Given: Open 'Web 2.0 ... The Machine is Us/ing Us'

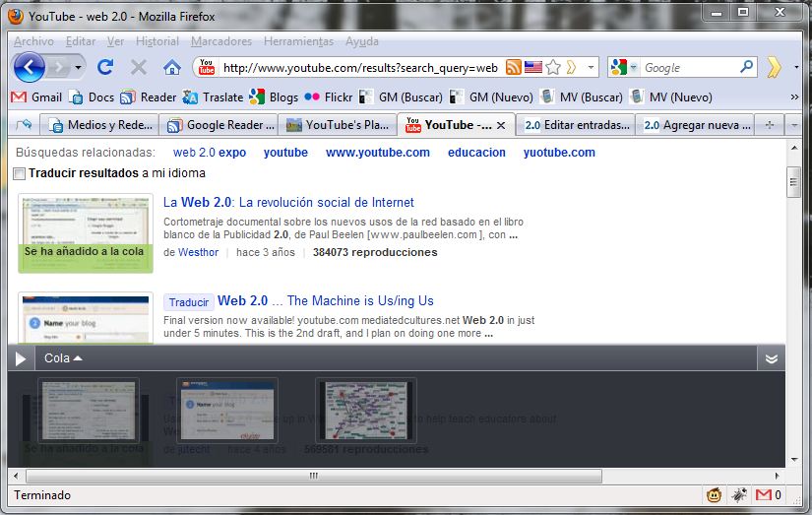Looking at the screenshot, I should pos(326,300).
